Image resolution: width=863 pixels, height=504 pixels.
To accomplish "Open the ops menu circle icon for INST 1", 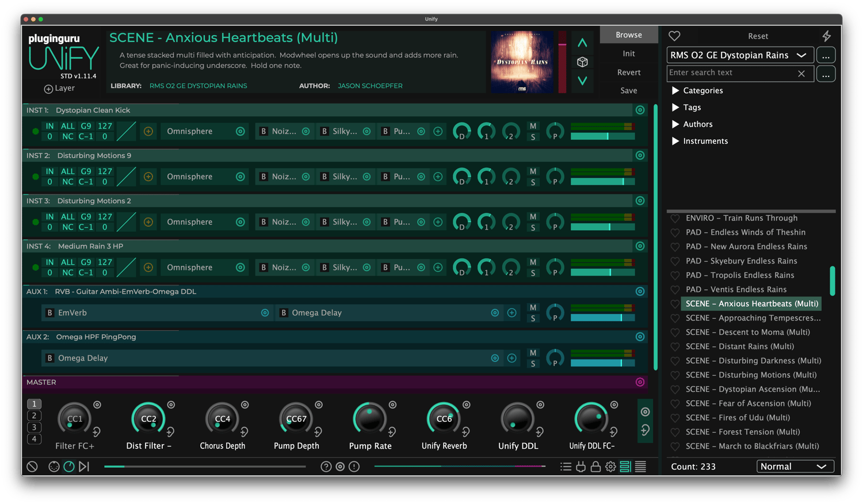I will pyautogui.click(x=640, y=110).
